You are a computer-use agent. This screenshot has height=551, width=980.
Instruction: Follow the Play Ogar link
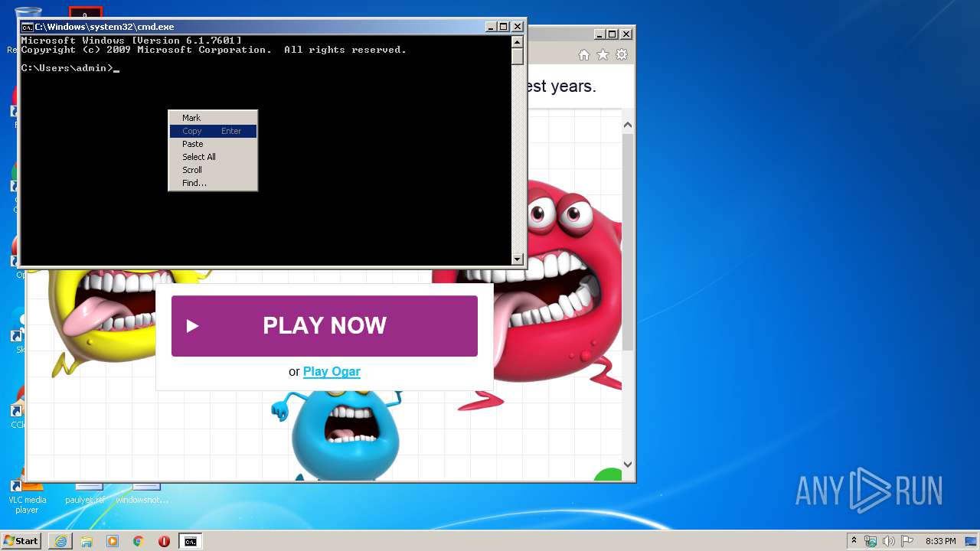pos(332,371)
